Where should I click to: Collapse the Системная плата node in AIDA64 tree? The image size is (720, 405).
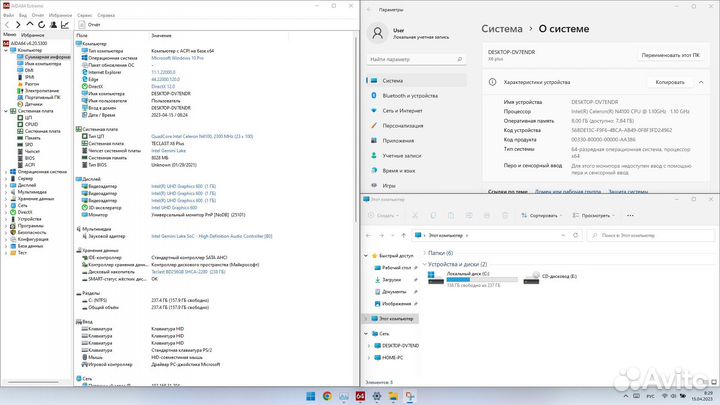(6, 111)
